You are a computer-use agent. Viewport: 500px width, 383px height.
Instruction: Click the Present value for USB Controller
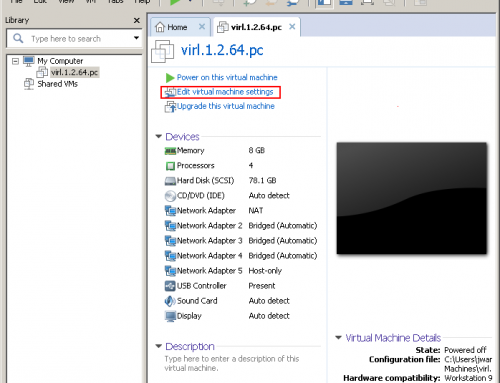(262, 286)
